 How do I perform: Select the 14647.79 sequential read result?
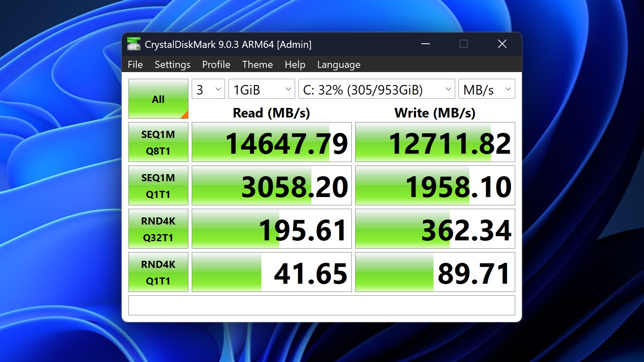272,142
